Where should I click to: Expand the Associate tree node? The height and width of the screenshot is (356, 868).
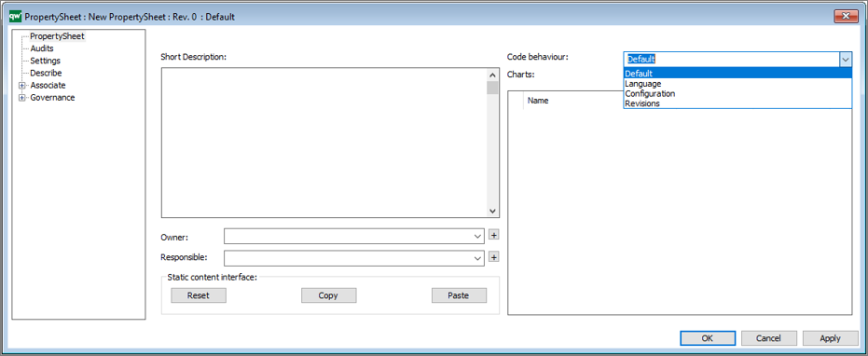pyautogui.click(x=22, y=85)
